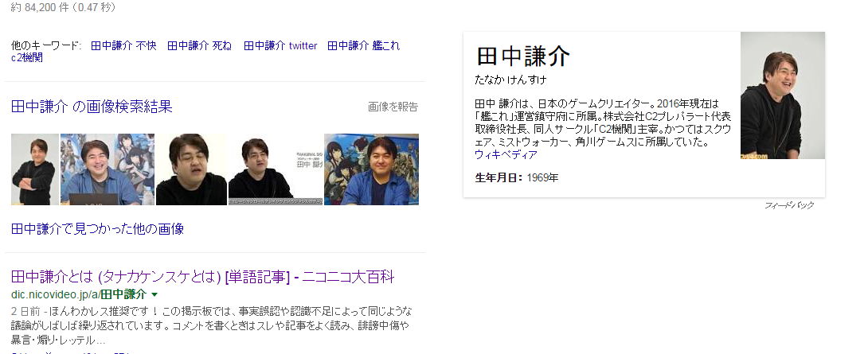Open fourth thumbnail with name caption
Screen dimensions: 868x354
(276, 169)
